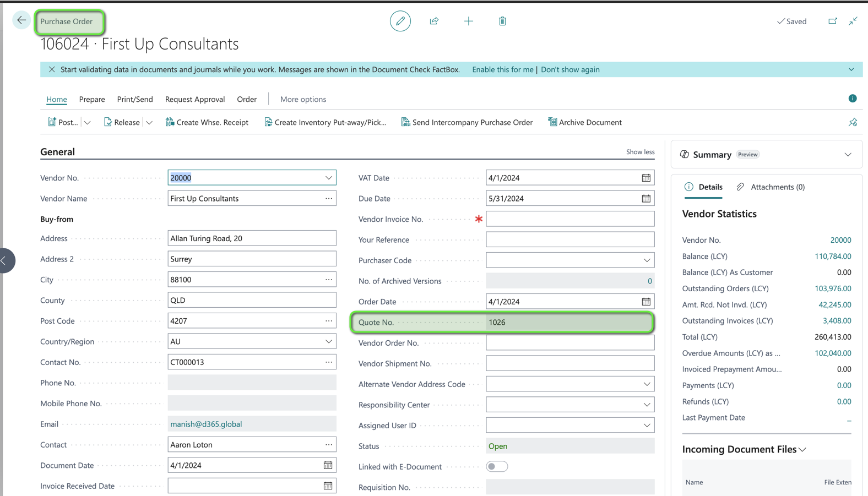Expand the Vendor No. dropdown

[x=329, y=178]
